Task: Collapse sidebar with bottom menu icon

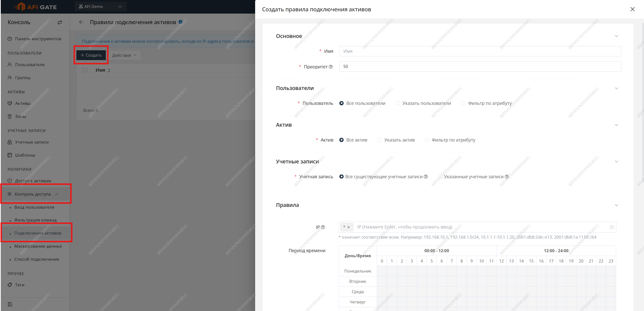Action: click(10, 304)
